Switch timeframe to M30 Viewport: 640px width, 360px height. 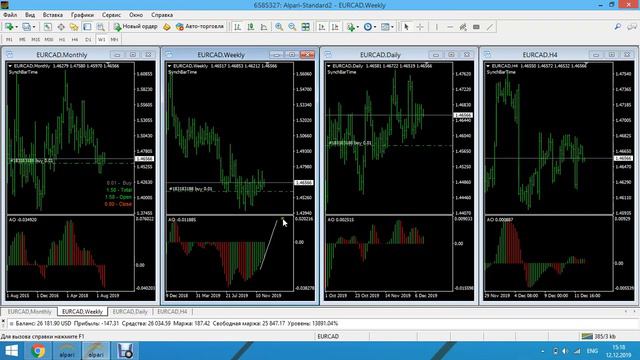49,40
